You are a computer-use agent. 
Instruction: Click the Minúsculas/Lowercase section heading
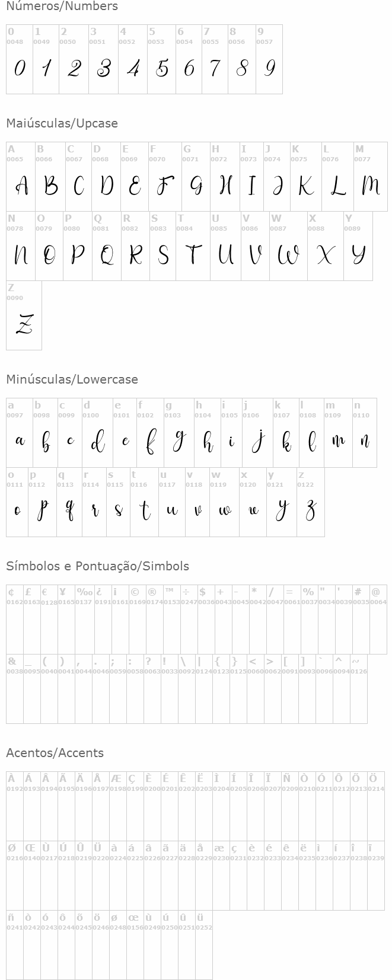click(x=72, y=379)
